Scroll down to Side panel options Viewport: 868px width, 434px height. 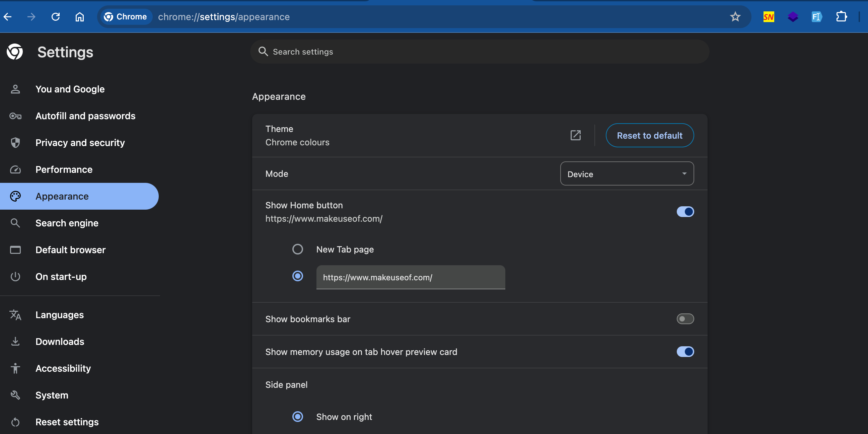click(x=286, y=384)
